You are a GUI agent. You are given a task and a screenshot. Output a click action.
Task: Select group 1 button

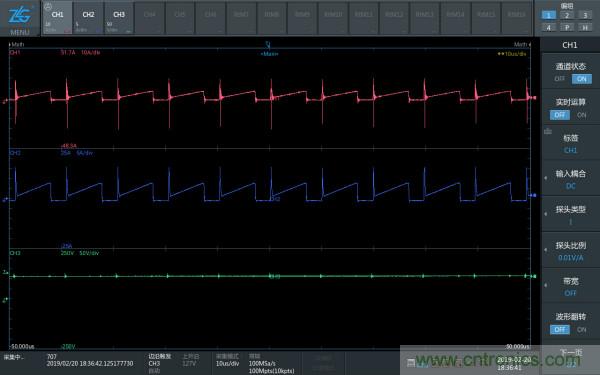coord(549,15)
